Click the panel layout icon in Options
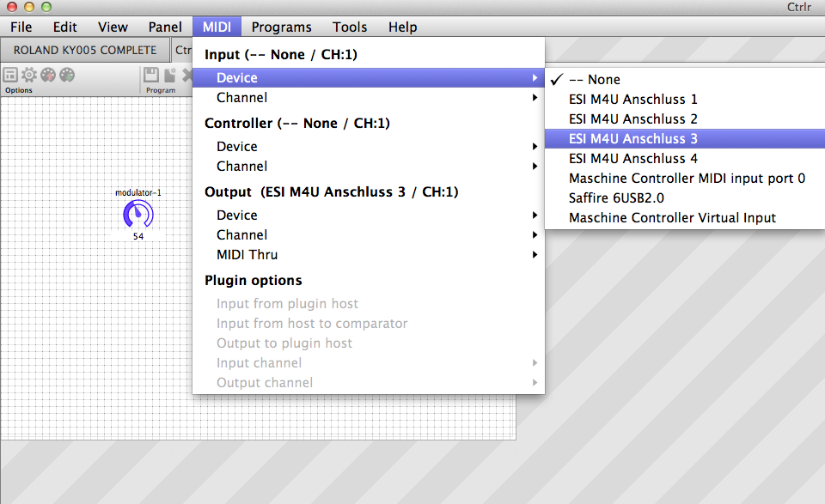 pyautogui.click(x=11, y=76)
